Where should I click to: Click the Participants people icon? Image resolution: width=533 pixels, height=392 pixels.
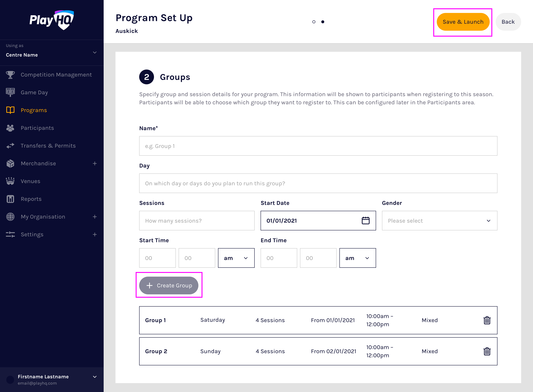pos(10,128)
